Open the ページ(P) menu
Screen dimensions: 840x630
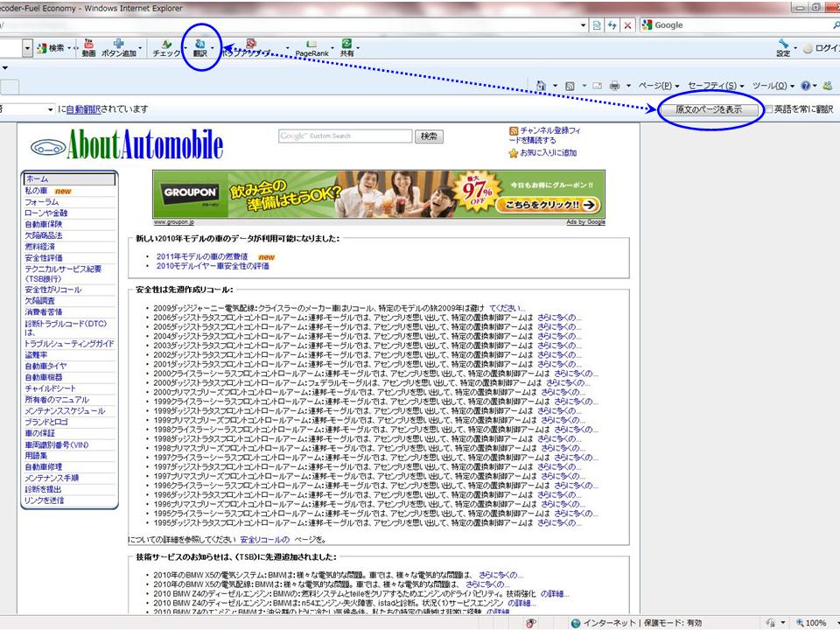658,86
